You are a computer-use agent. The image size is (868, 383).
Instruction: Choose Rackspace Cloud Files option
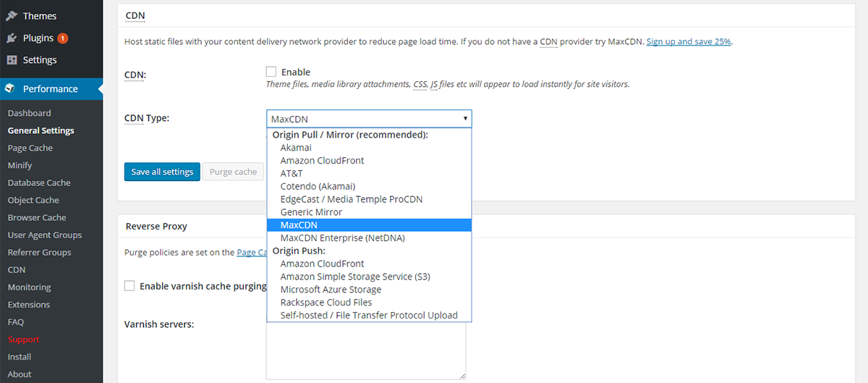(369, 303)
